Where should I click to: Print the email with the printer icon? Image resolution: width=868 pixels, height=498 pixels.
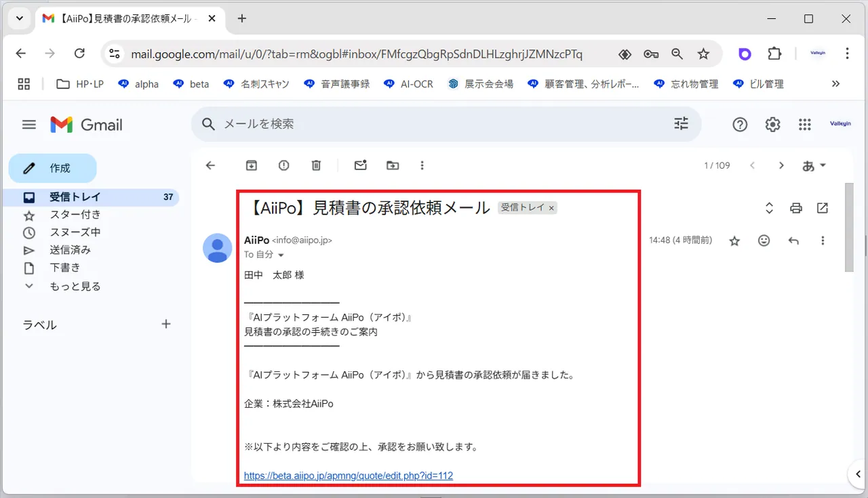(x=796, y=208)
